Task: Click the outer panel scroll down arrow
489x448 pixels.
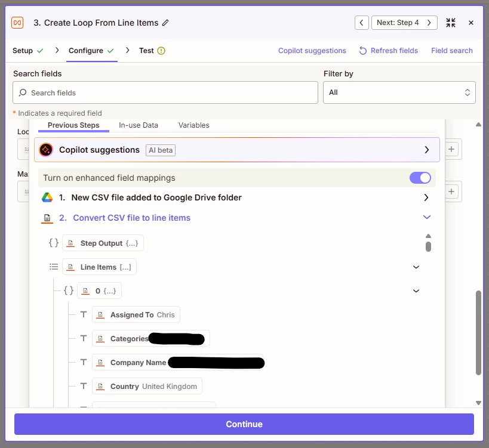Action: tap(478, 403)
